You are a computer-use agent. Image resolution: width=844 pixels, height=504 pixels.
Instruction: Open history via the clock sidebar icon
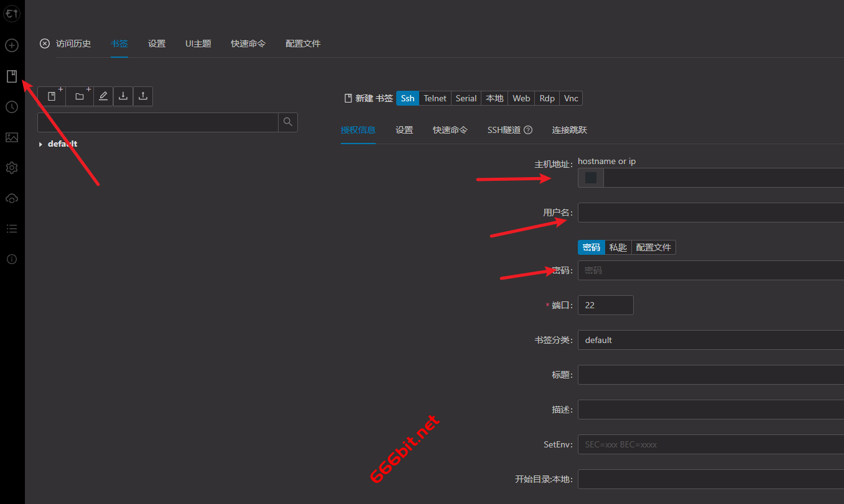pyautogui.click(x=12, y=107)
